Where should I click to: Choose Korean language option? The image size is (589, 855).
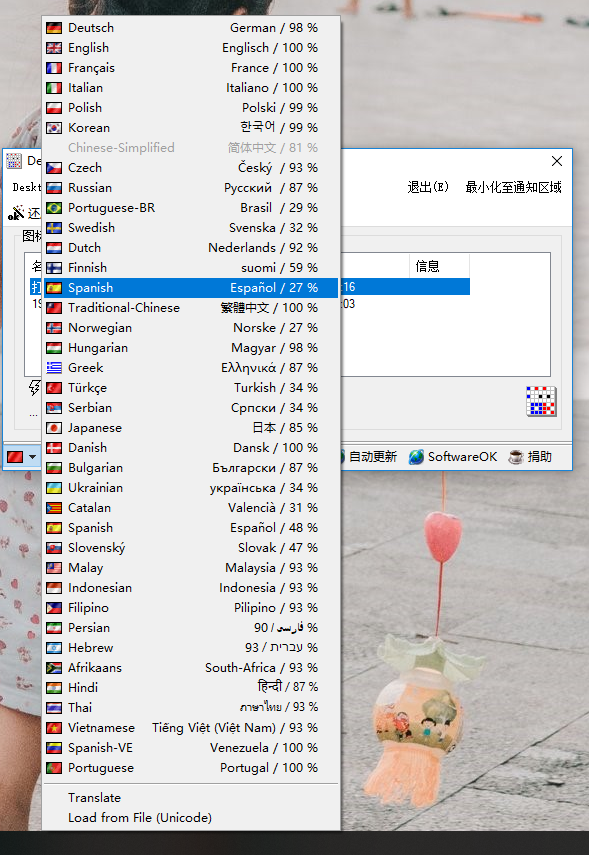click(x=190, y=128)
